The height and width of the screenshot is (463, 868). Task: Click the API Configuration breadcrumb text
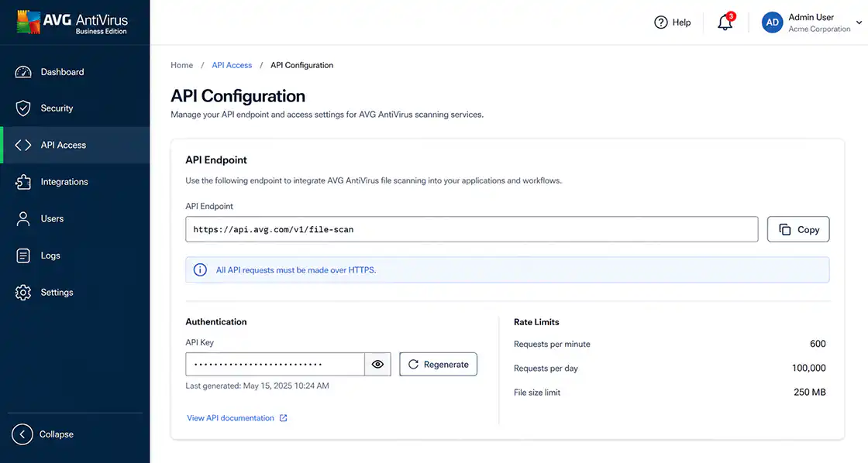(x=301, y=65)
